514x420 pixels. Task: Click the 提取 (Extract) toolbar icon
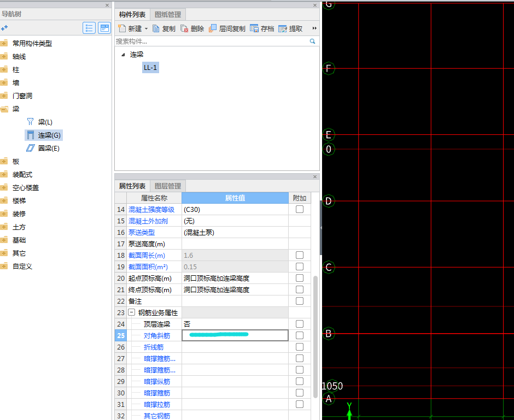283,29
